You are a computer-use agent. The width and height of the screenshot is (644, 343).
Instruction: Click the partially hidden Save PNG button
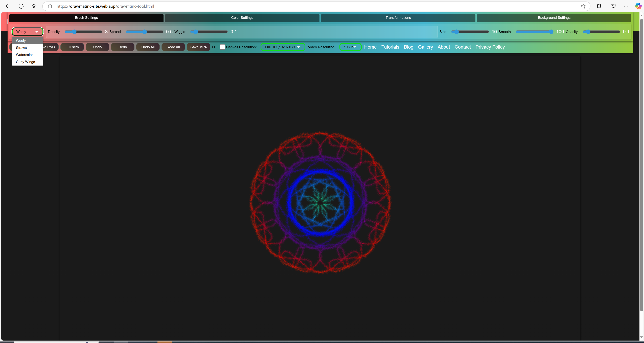pos(51,47)
